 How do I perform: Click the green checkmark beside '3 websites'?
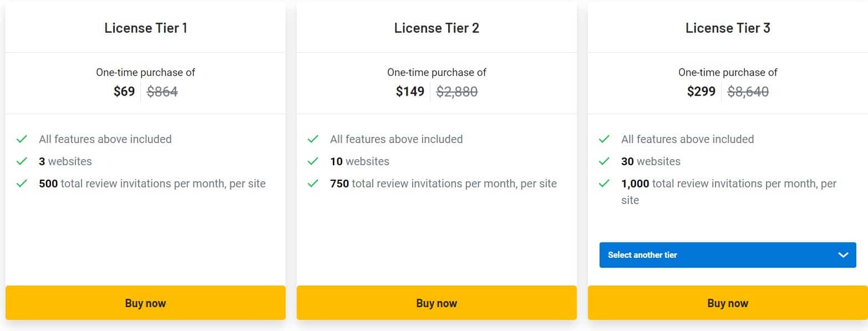(22, 161)
